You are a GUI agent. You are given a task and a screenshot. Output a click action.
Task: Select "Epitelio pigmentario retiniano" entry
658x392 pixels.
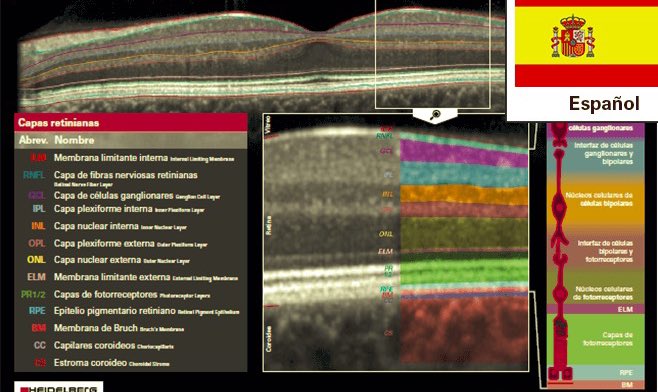point(115,311)
